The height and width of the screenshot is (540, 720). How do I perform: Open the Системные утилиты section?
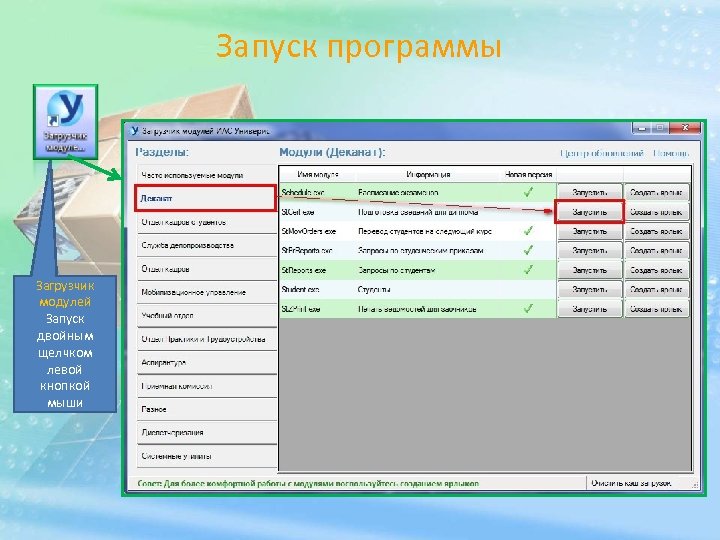[207, 456]
